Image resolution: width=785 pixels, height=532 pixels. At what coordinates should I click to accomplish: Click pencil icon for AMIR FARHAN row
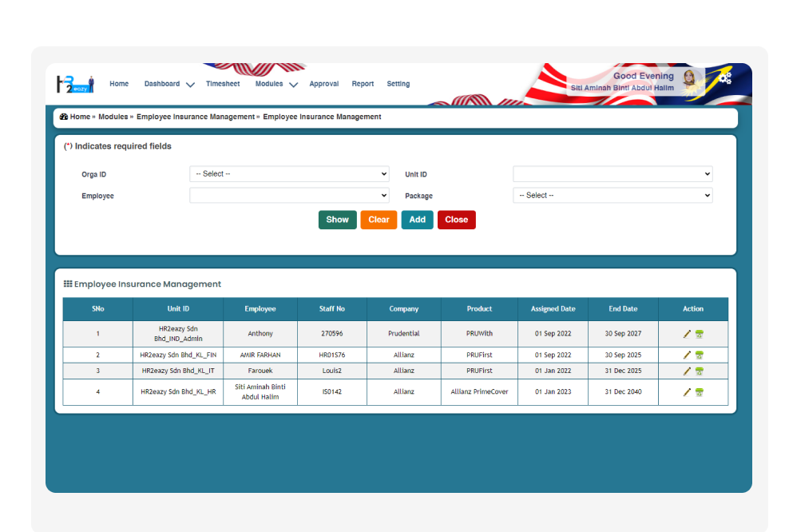click(x=687, y=355)
